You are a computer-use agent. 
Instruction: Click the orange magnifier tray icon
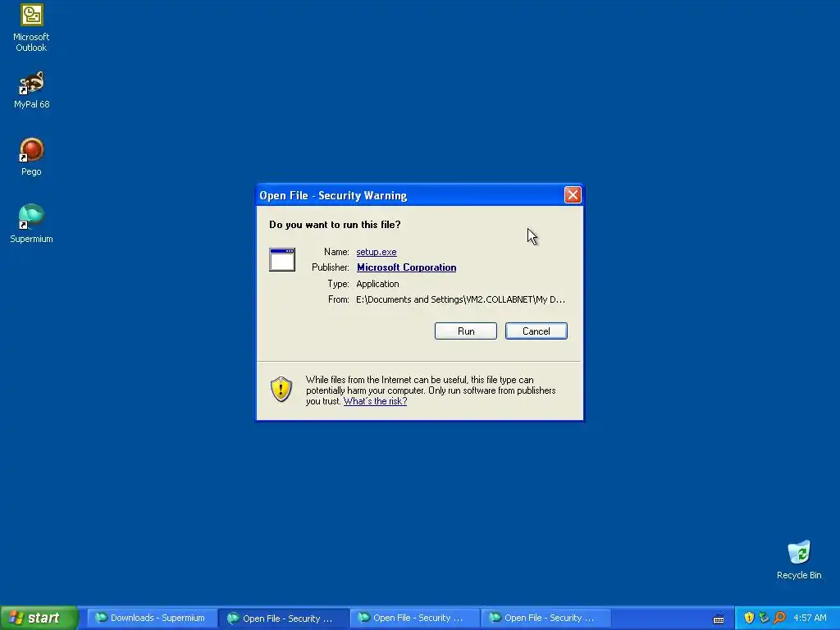point(779,618)
